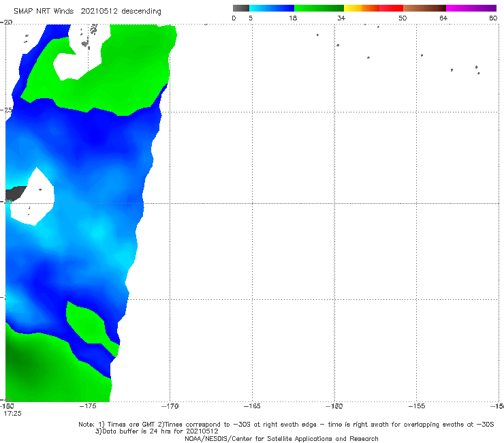Click the '20210512' date in the title
The image size is (504, 443).
click(99, 11)
